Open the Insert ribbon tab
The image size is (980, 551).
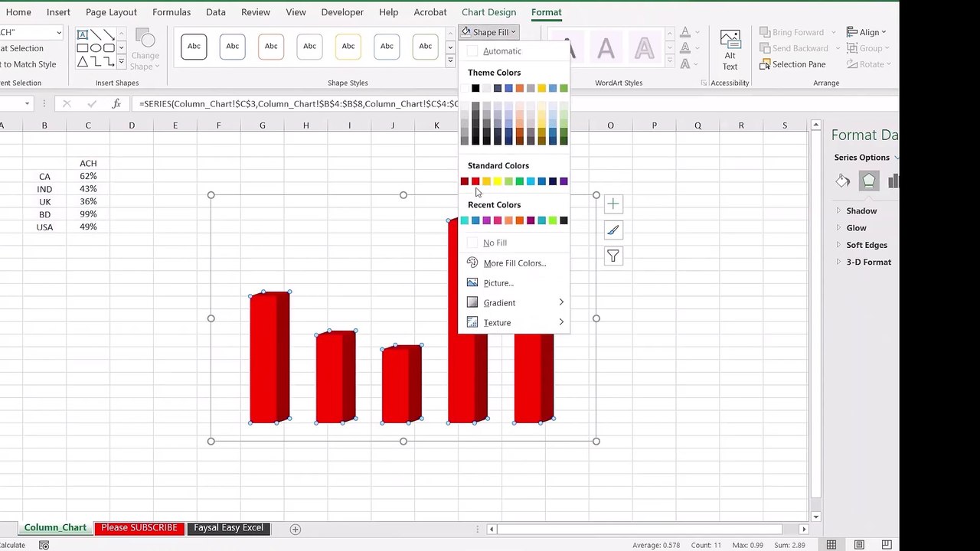point(58,12)
